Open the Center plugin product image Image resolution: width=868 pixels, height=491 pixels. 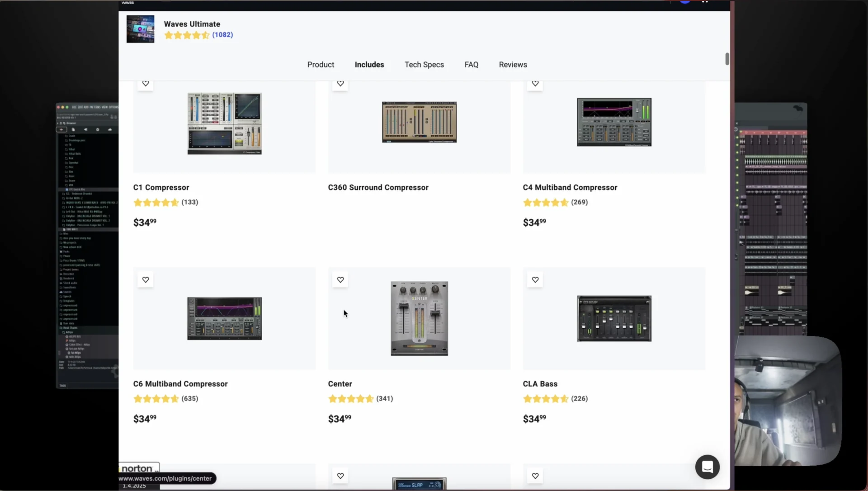coord(420,318)
